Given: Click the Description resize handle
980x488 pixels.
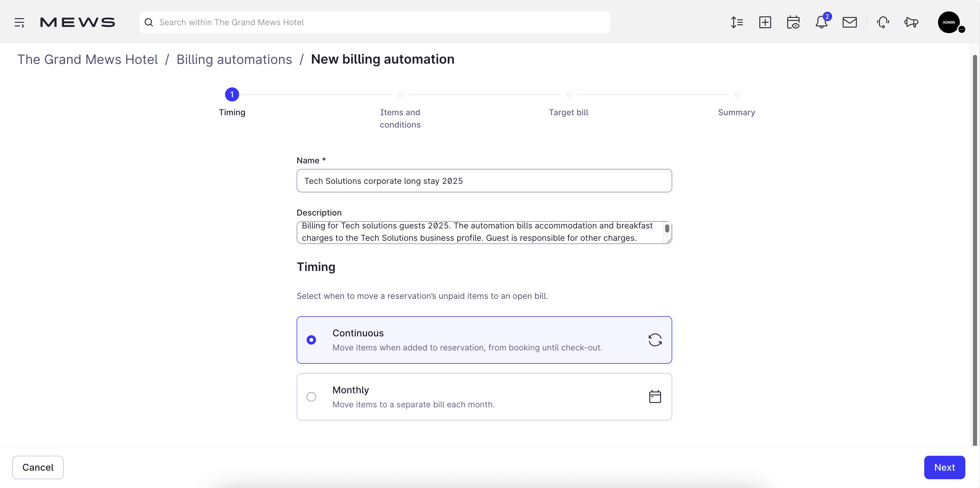Looking at the screenshot, I should pos(669,240).
